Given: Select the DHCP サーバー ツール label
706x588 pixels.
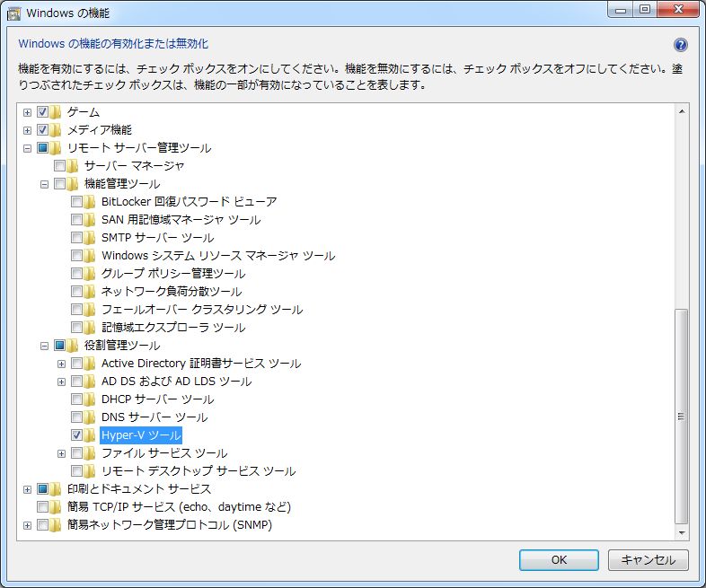Looking at the screenshot, I should point(157,399).
